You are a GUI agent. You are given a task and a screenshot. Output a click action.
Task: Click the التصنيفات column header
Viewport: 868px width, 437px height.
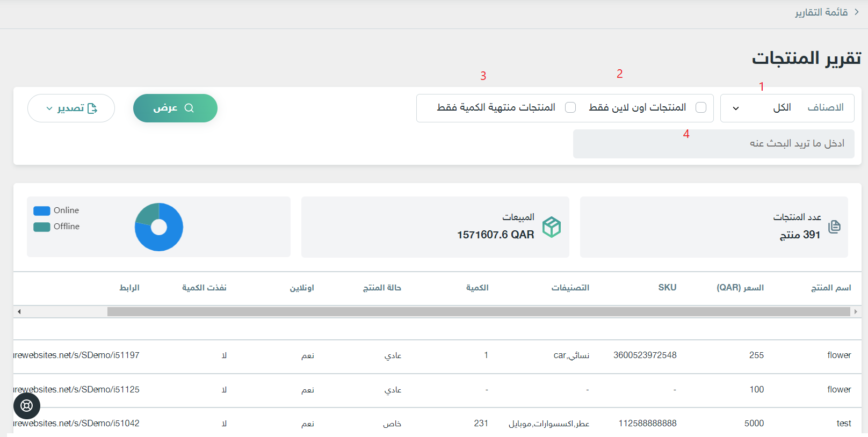point(570,288)
